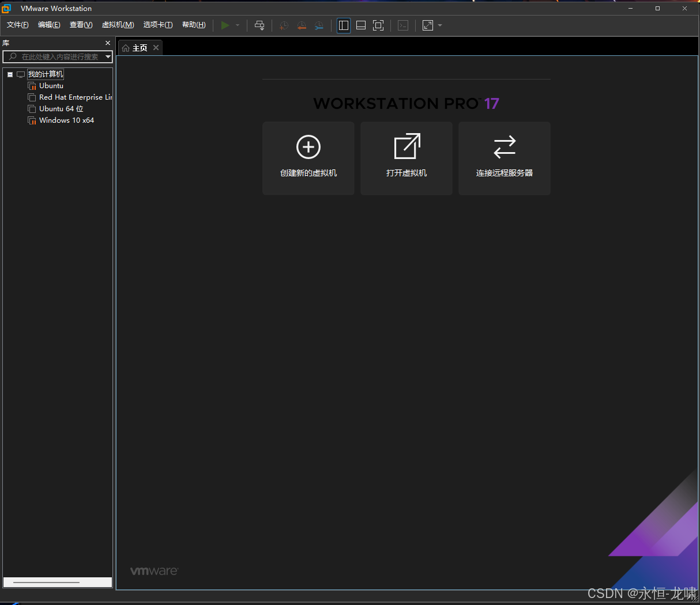Open the power options dropdown arrow
The height and width of the screenshot is (605, 700).
pyautogui.click(x=238, y=25)
